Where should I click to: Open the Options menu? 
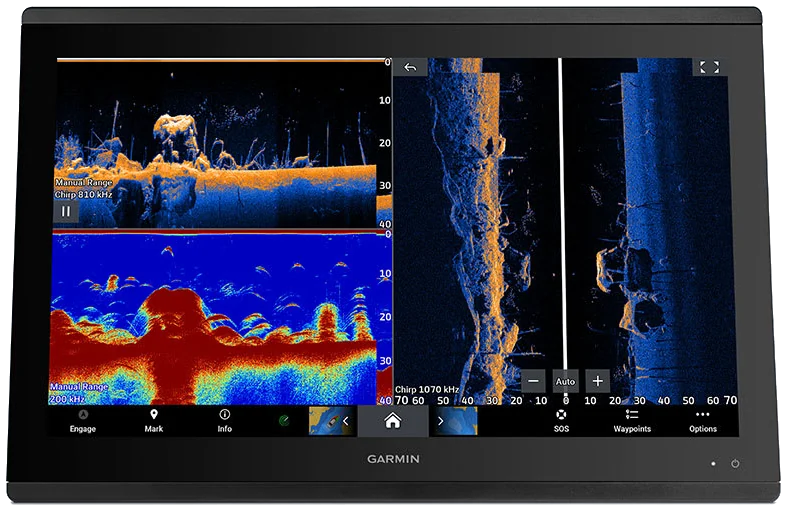pyautogui.click(x=703, y=420)
